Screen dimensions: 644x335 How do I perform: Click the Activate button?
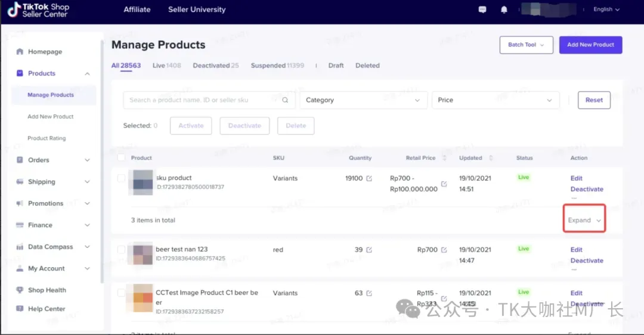(x=191, y=126)
